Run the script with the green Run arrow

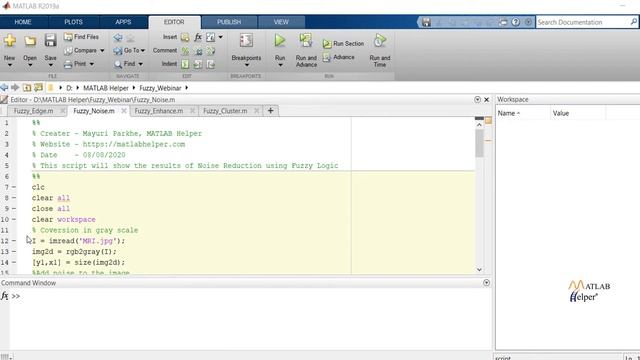(280, 40)
